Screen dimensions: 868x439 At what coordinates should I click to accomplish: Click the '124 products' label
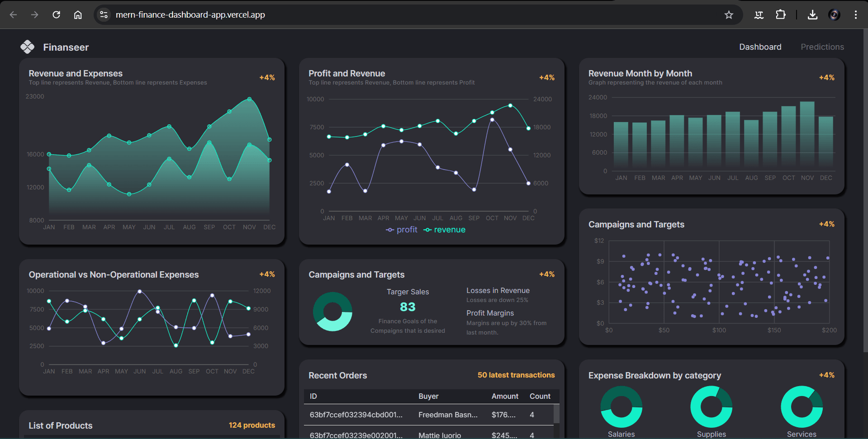click(x=252, y=425)
